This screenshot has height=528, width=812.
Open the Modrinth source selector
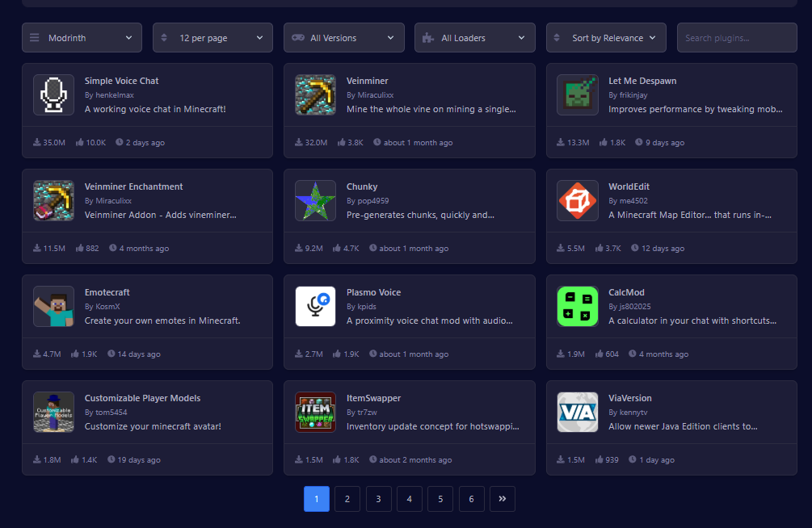tap(82, 37)
